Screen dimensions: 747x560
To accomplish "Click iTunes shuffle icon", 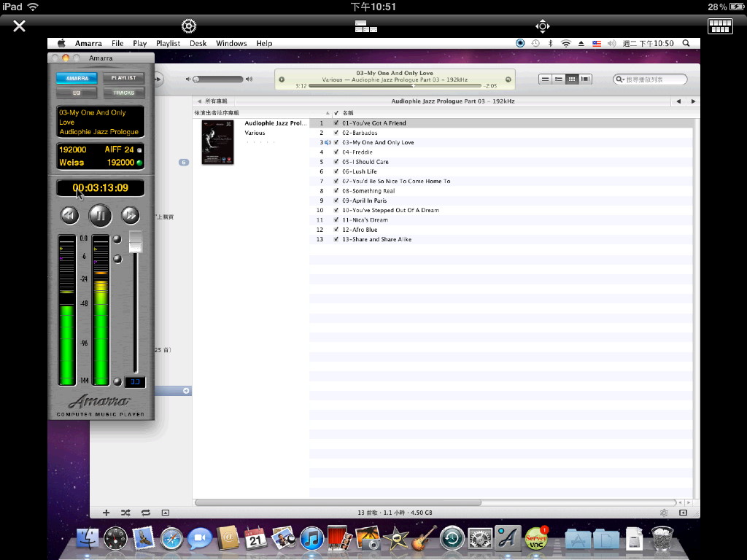I will (125, 513).
